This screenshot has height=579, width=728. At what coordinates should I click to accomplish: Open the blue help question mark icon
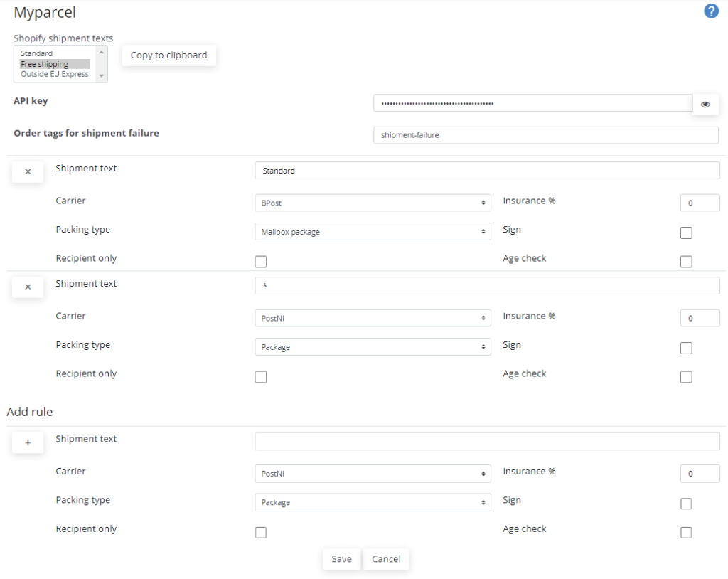click(711, 11)
